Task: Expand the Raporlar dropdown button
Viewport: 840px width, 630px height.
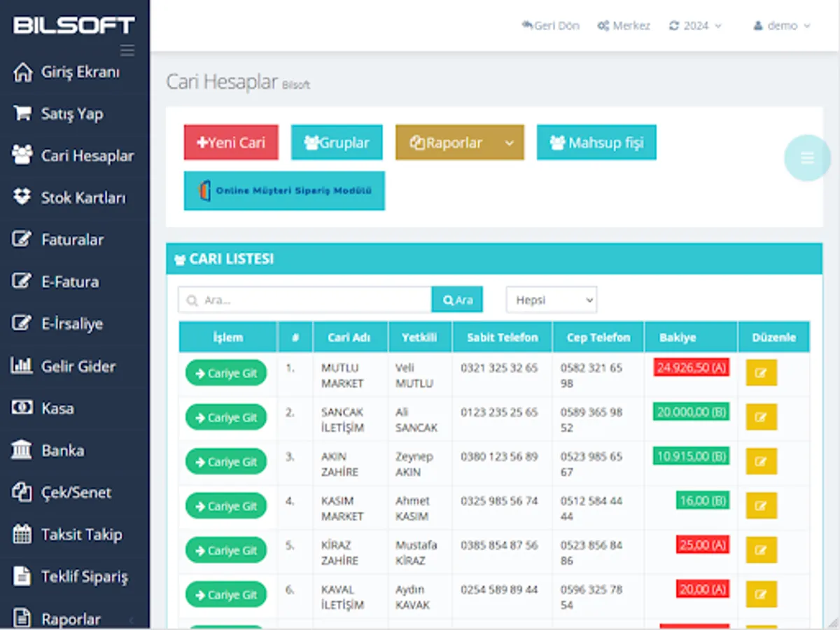Action: pyautogui.click(x=459, y=142)
